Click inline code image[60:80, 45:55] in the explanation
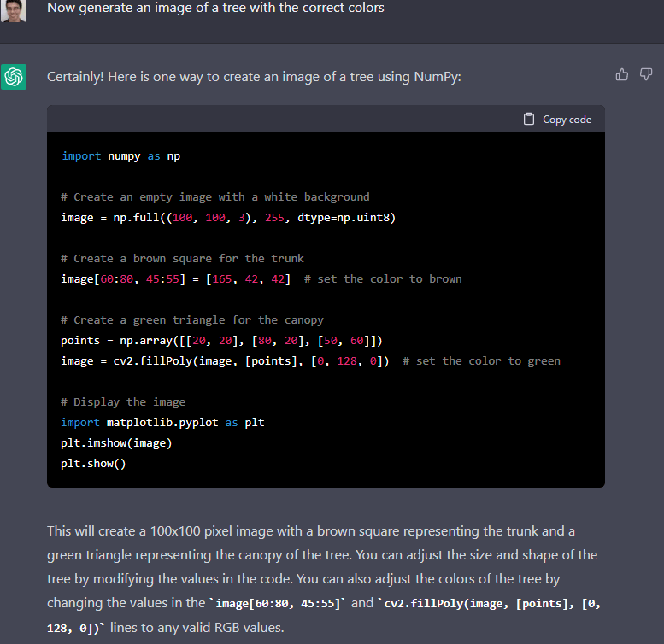This screenshot has width=664, height=644. 278,604
